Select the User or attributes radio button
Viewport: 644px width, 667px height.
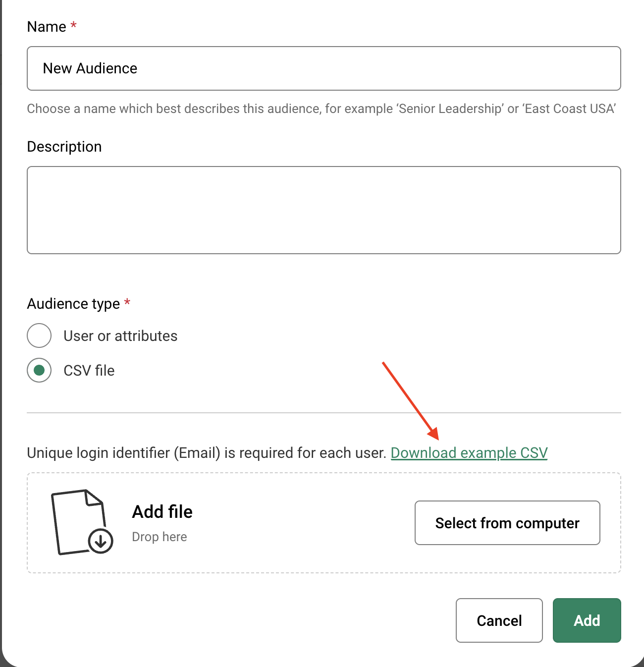coord(39,335)
